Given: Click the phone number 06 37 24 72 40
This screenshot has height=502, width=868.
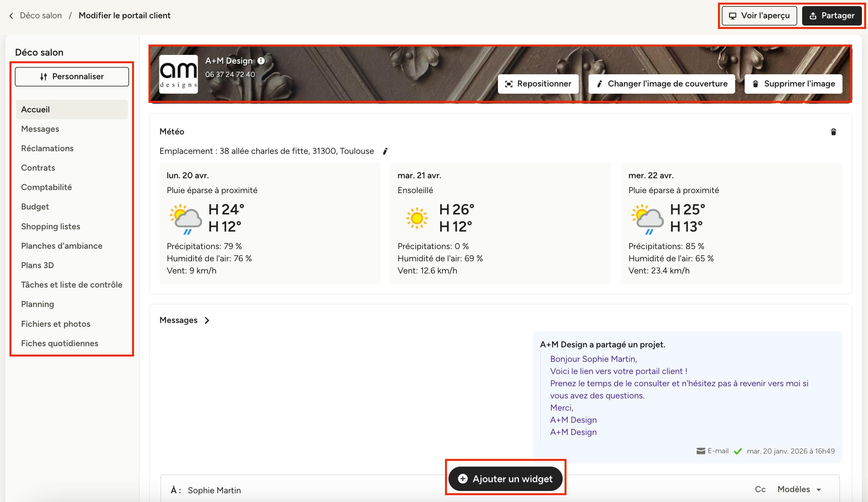Looking at the screenshot, I should click(x=230, y=75).
